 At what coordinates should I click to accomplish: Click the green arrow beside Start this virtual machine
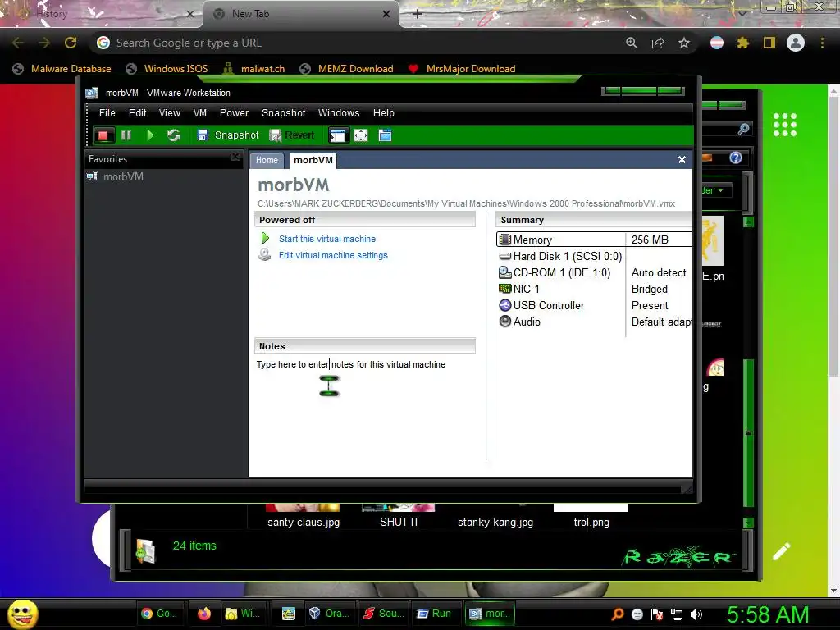pos(265,238)
